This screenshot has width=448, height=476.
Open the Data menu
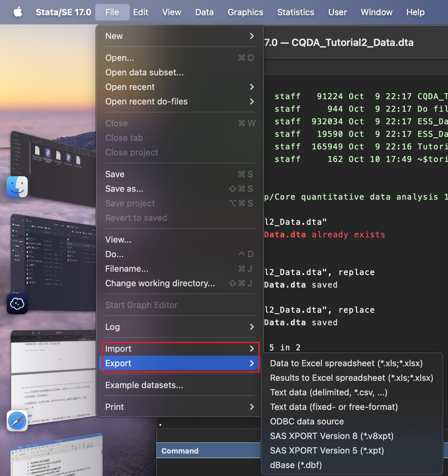204,12
